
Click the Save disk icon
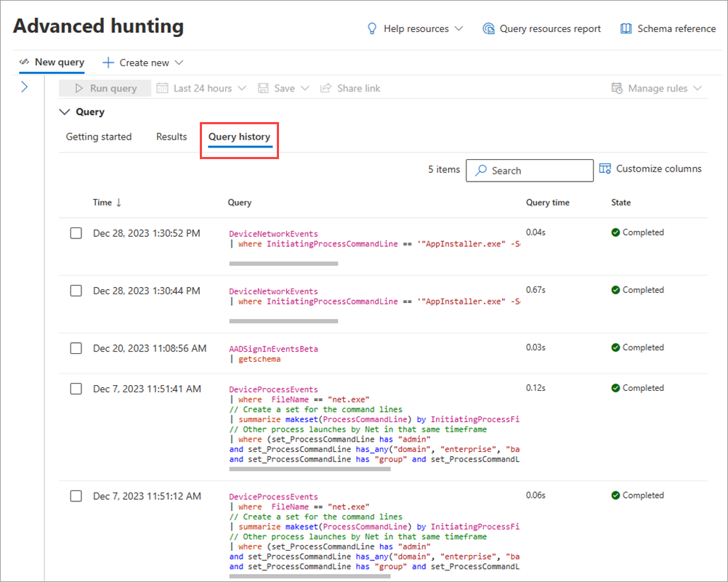pos(264,88)
